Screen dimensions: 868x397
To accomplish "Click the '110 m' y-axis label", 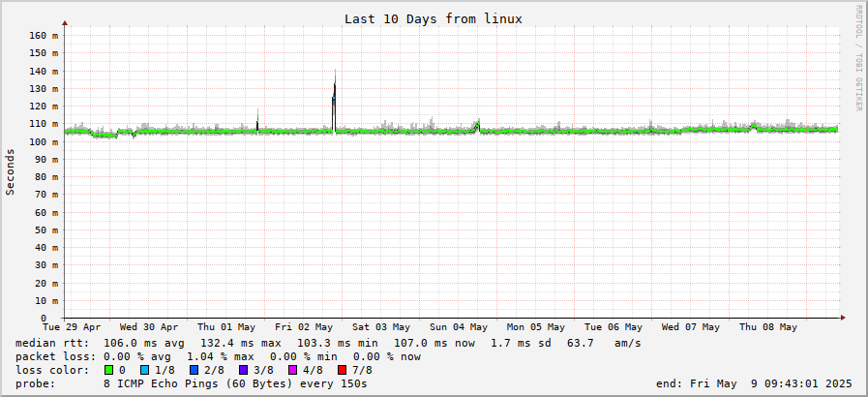I will click(44, 124).
